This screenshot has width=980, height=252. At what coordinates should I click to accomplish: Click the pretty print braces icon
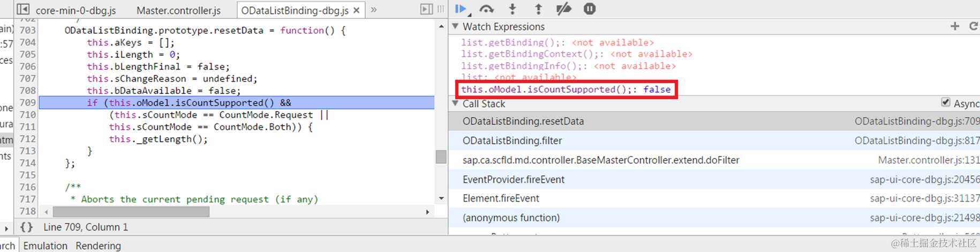pos(26,227)
